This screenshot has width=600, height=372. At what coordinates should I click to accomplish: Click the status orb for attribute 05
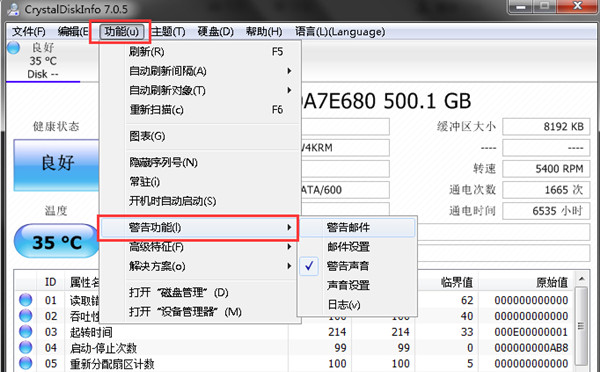(26, 363)
